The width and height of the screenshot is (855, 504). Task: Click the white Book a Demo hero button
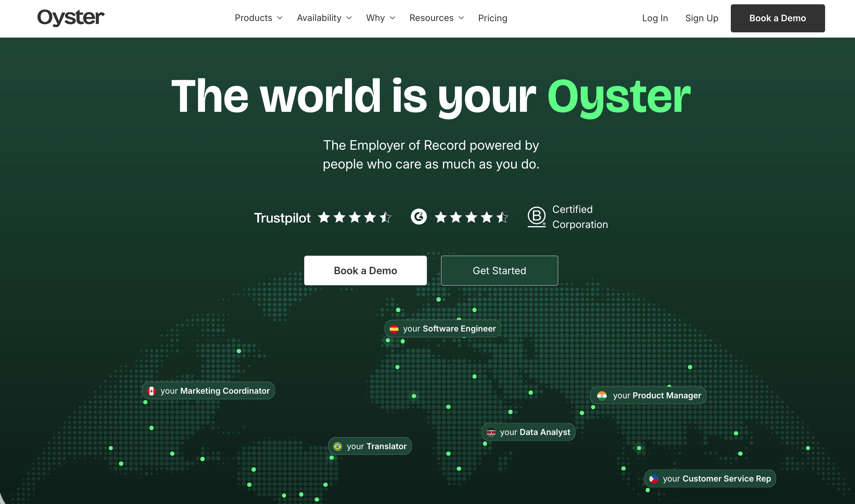(365, 270)
